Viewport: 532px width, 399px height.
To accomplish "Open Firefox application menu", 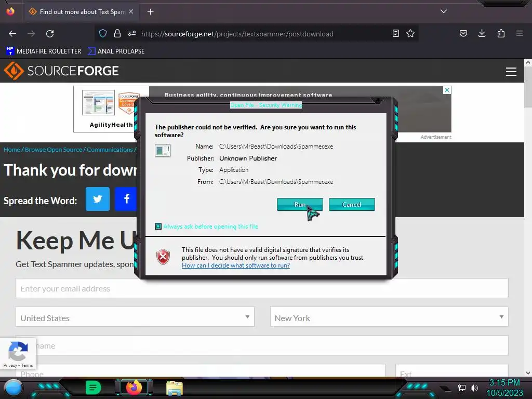I will click(x=520, y=33).
